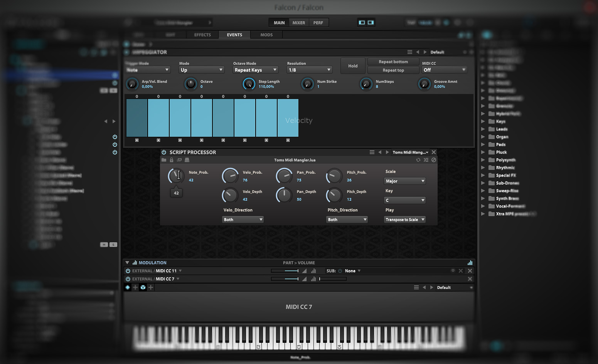598x364 pixels.
Task: Open the load script folder icon
Action: [164, 160]
